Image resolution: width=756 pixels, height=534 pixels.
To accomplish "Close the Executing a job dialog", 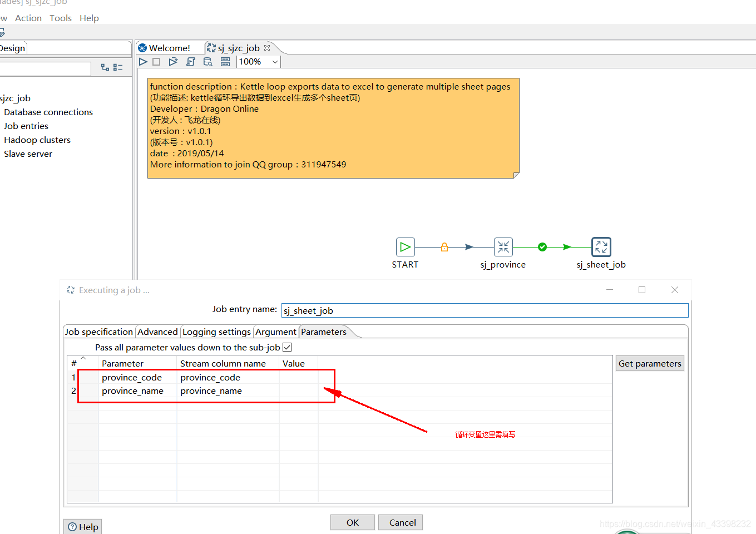I will (675, 290).
